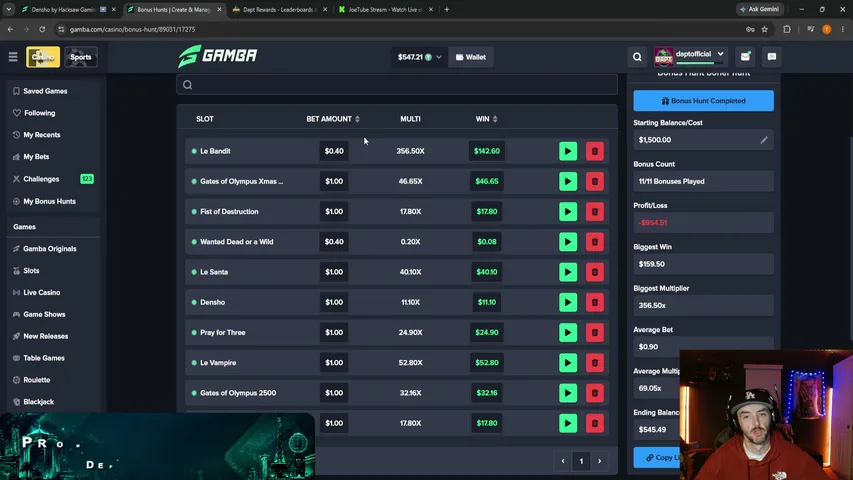Play Gates of Olympus Xmas bonus
This screenshot has height=480, width=853.
[567, 181]
